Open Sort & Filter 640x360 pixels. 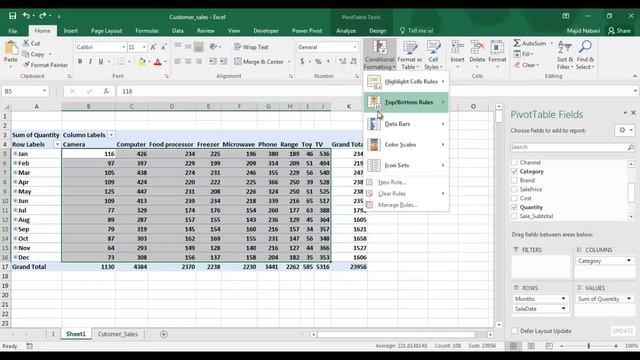565,55
